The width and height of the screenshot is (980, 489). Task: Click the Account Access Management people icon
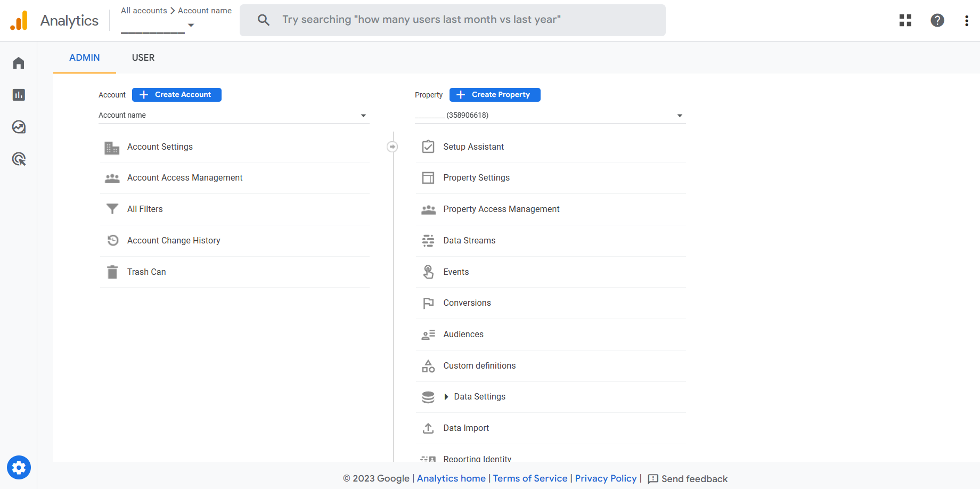[112, 178]
